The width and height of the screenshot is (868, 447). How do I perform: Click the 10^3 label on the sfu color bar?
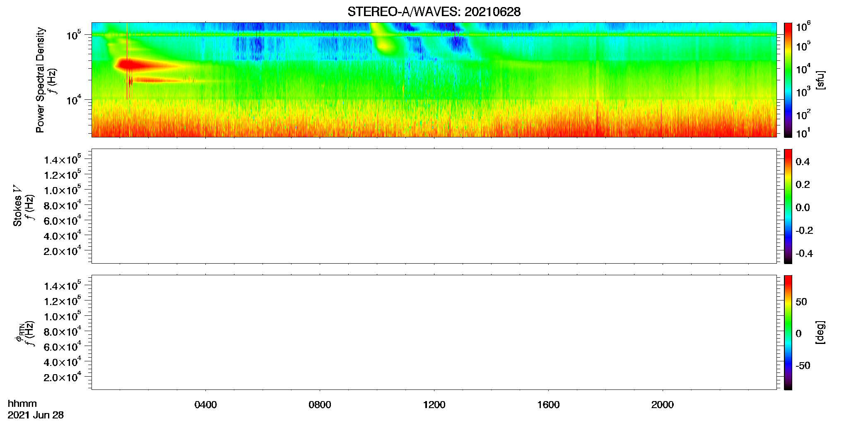point(803,92)
